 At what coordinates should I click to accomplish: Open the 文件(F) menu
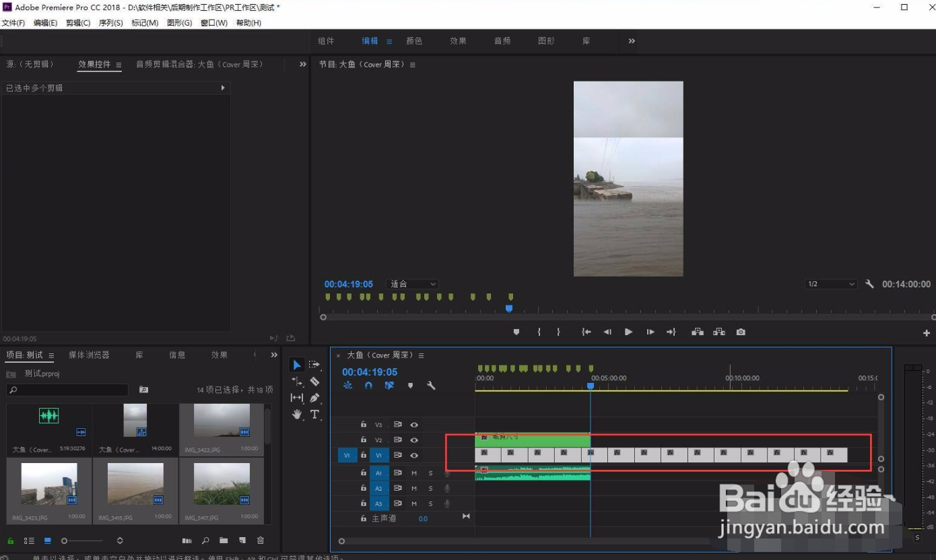point(13,23)
